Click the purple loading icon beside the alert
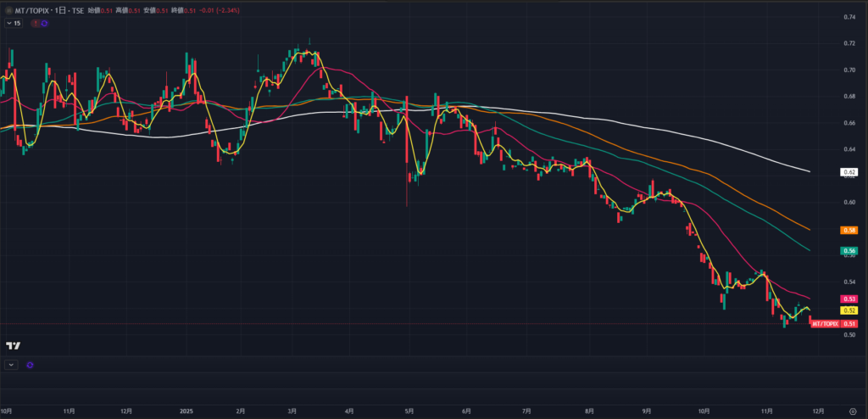Image resolution: width=868 pixels, height=419 pixels. (x=43, y=23)
